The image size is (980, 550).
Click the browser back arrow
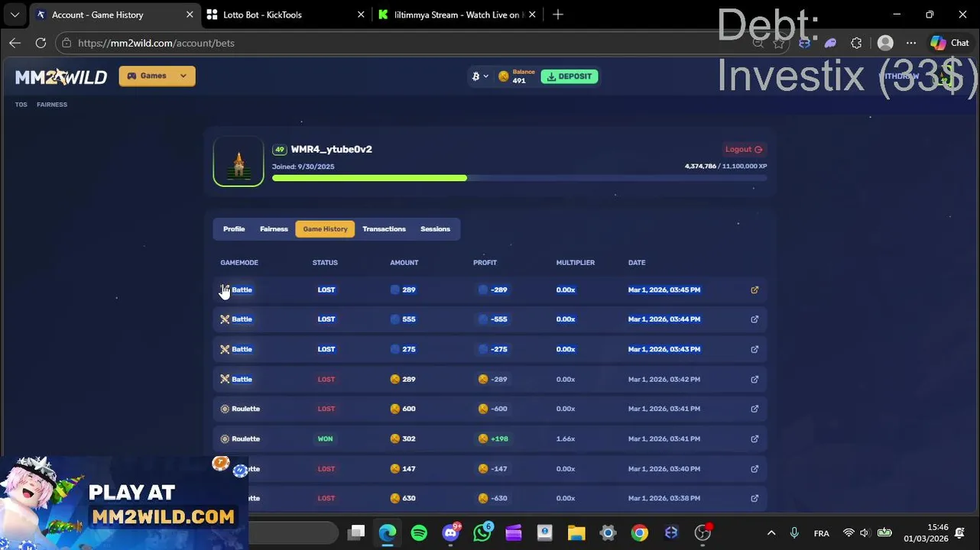pyautogui.click(x=15, y=43)
